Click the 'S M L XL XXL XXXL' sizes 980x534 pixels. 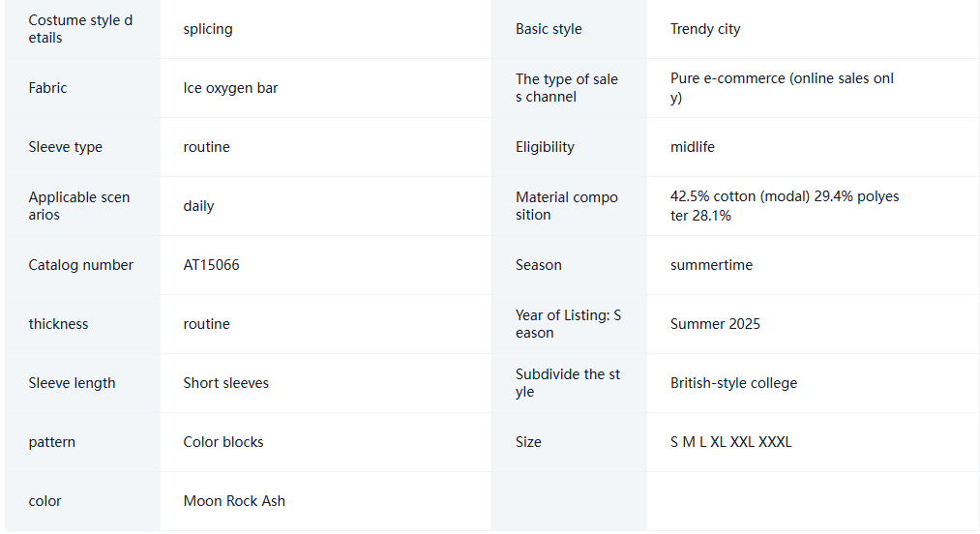[730, 442]
